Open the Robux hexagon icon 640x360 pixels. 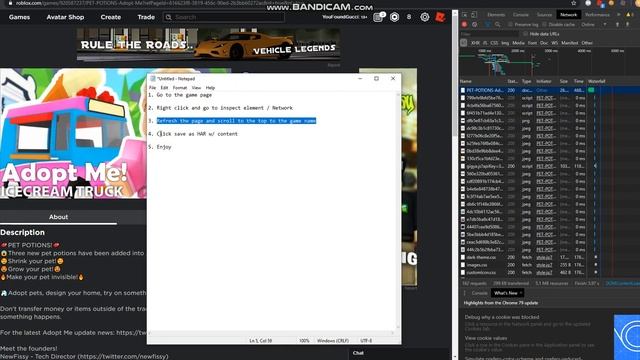tap(394, 17)
